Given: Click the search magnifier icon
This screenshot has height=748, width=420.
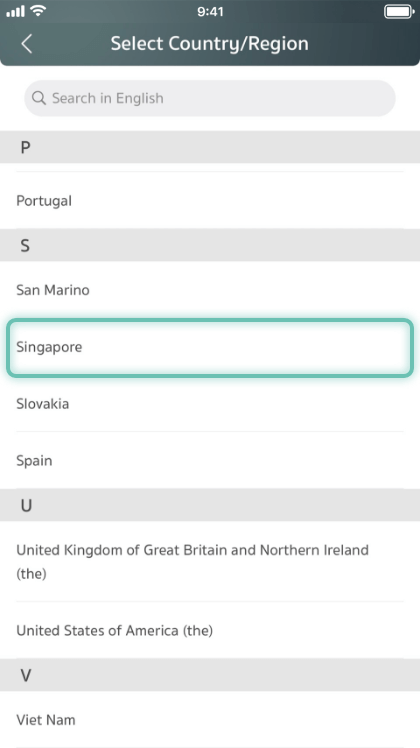Looking at the screenshot, I should pos(39,98).
